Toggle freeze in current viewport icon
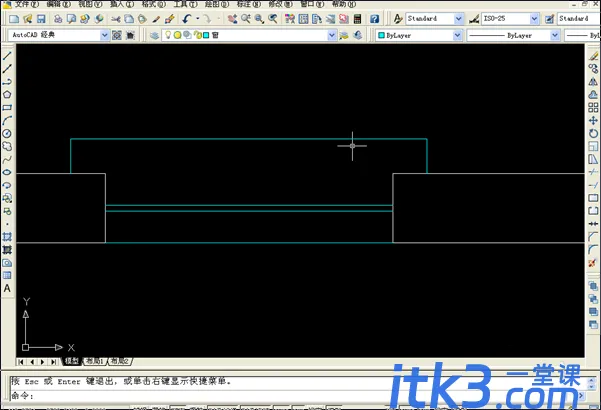Image resolution: width=601 pixels, height=410 pixels. coord(187,35)
